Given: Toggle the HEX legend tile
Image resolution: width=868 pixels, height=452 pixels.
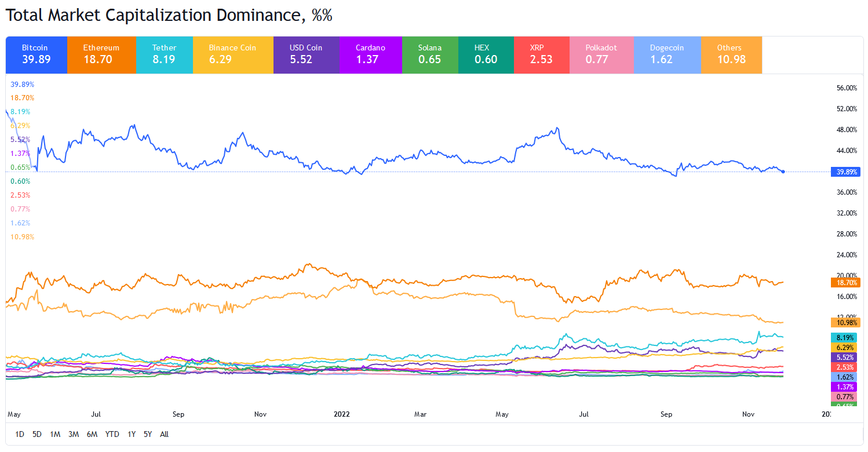Looking at the screenshot, I should click(x=486, y=54).
